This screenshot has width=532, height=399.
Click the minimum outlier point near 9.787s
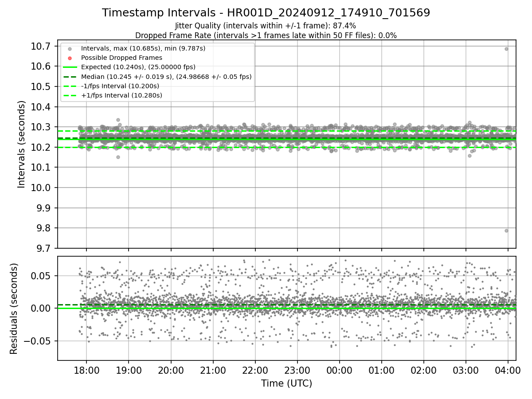pos(506,231)
